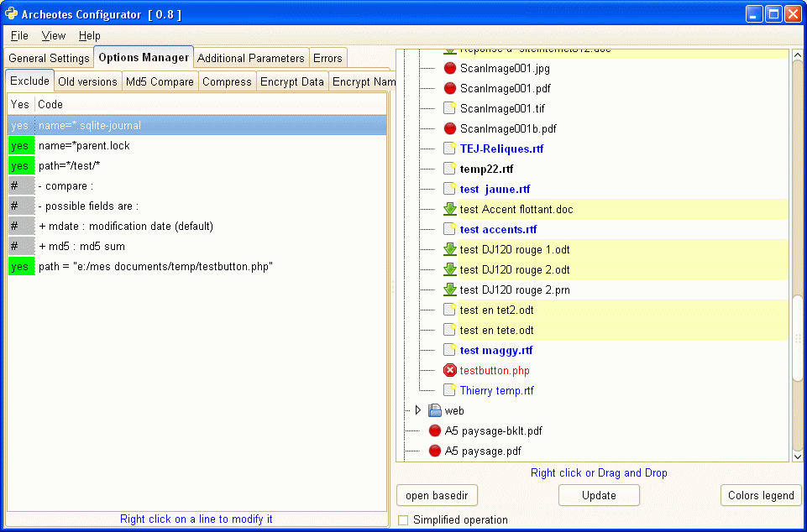Screen dimensions: 807x532
Task: Click document icon beside Thierry temp.rtf
Action: [449, 390]
